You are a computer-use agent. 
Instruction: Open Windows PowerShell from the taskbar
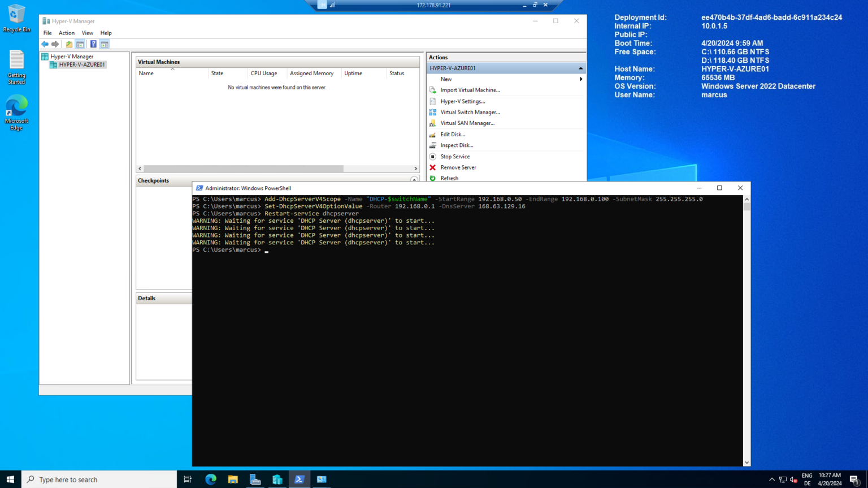coord(299,479)
